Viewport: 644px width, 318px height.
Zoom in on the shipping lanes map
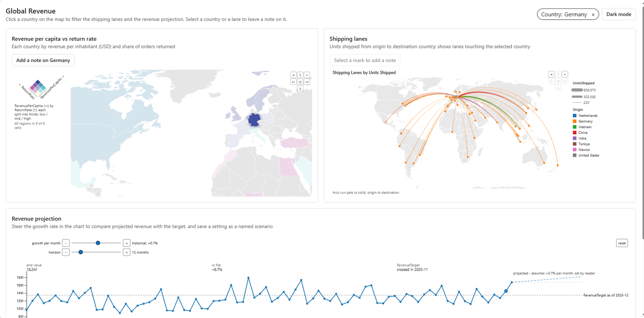(551, 74)
